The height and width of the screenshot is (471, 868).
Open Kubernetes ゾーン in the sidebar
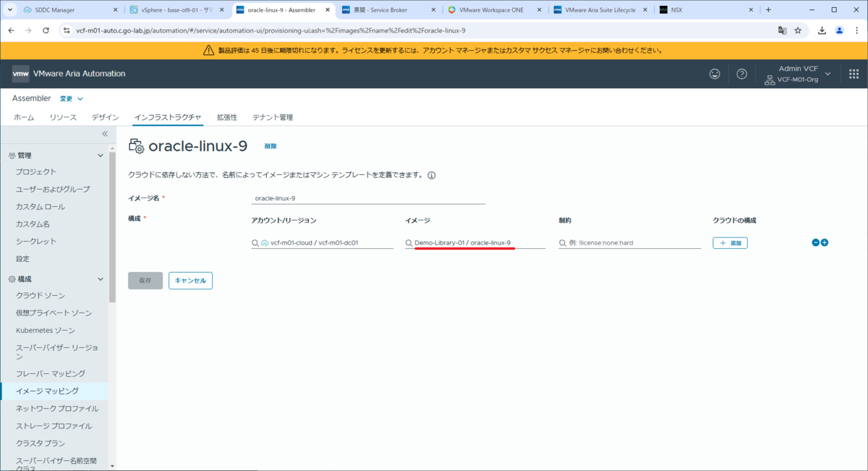coord(46,330)
